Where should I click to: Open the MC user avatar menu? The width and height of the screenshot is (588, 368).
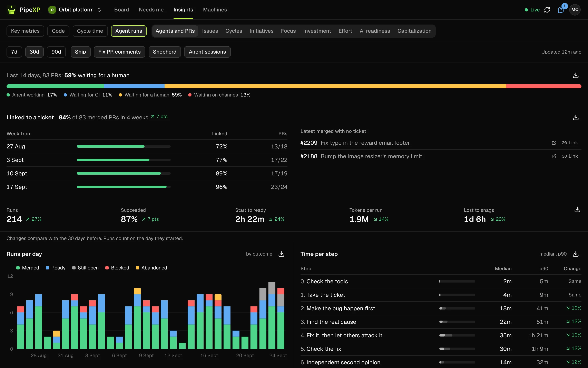[x=575, y=10]
